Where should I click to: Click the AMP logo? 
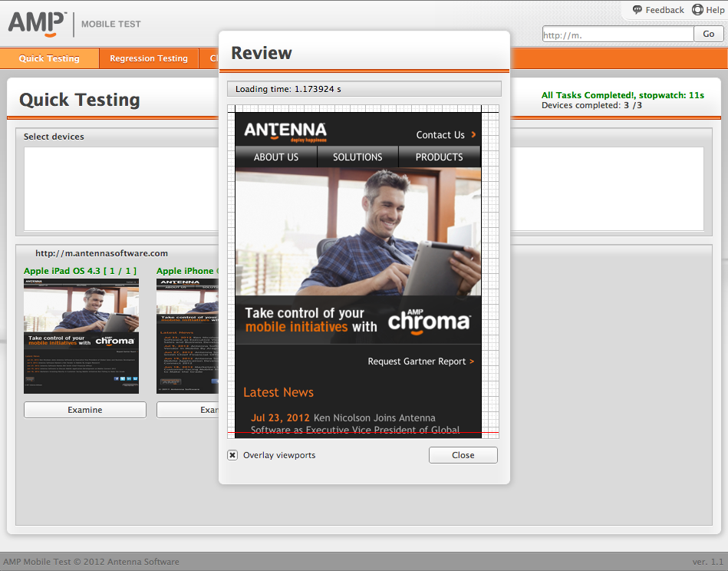(x=37, y=24)
